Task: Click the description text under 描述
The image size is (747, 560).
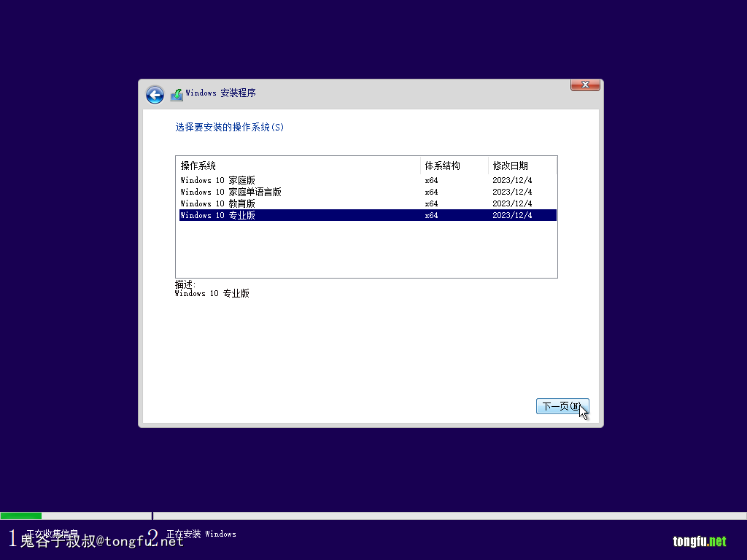Action: coord(212,293)
